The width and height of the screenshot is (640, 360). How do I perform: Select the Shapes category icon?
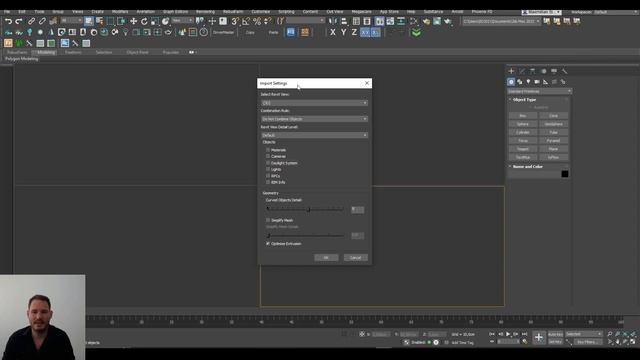(x=520, y=82)
